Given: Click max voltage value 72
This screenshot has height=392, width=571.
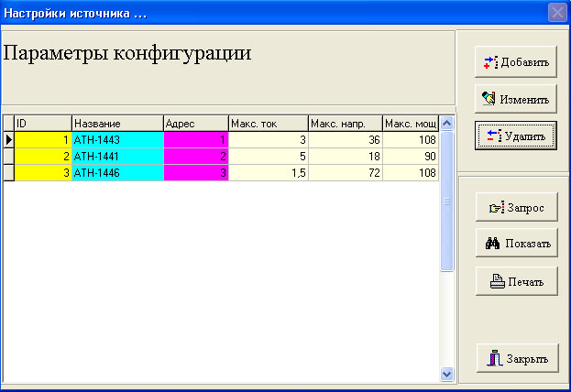Looking at the screenshot, I should click(346, 172).
